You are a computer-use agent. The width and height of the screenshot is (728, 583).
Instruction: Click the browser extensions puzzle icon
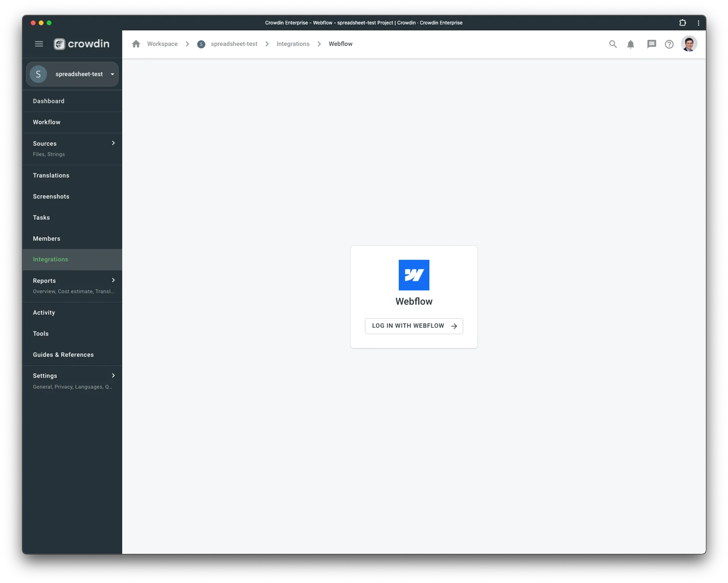(682, 23)
